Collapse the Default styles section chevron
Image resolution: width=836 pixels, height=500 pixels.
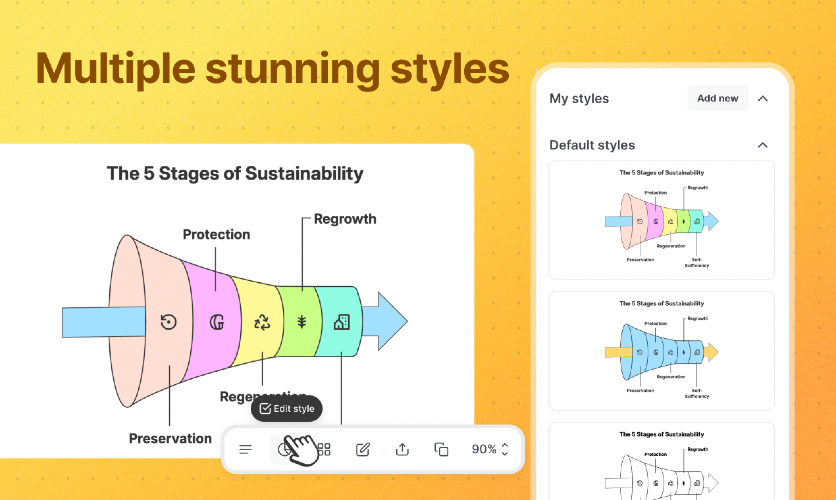(x=762, y=145)
